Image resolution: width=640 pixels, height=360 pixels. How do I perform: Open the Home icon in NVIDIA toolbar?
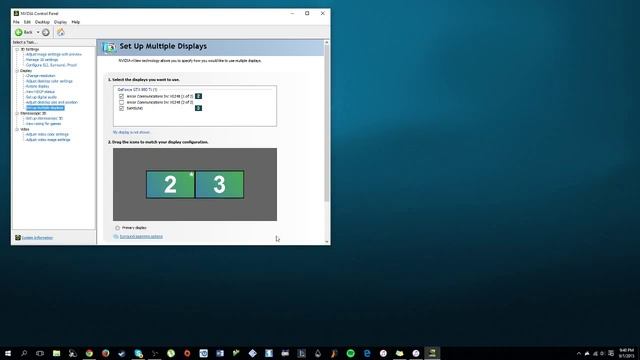tap(60, 32)
